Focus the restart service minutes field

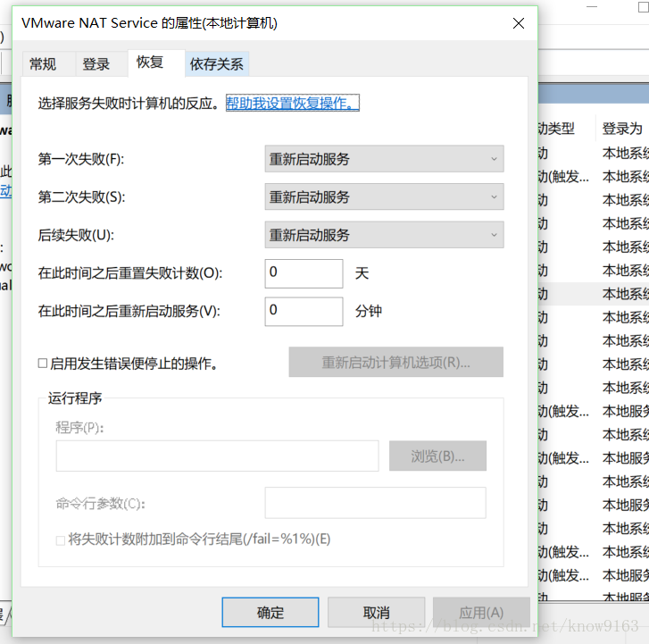tap(304, 312)
